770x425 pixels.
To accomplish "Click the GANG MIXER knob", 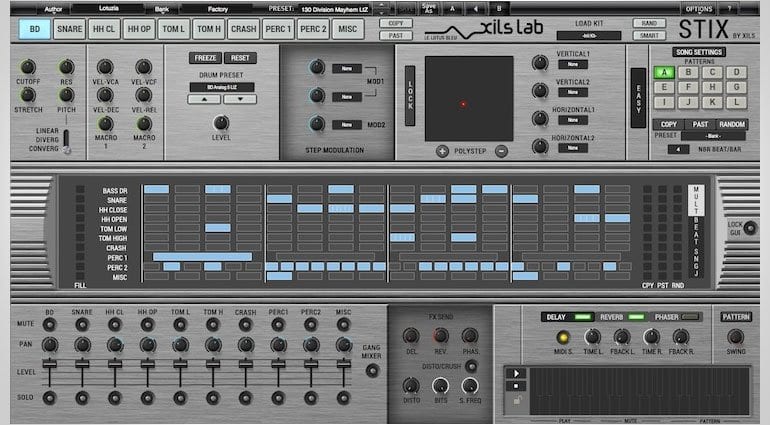I will coord(372,370).
